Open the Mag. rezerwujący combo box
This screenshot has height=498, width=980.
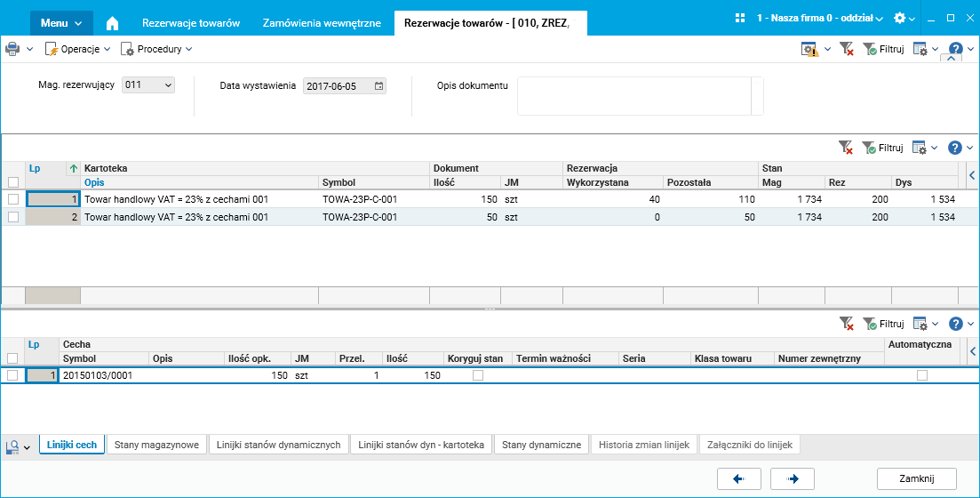(148, 85)
